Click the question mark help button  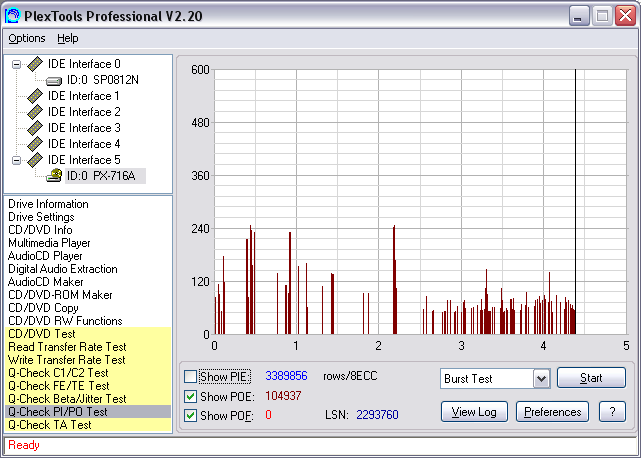[612, 412]
